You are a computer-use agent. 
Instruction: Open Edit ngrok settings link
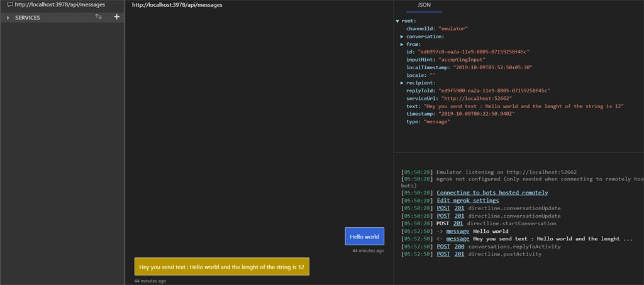[x=468, y=201]
